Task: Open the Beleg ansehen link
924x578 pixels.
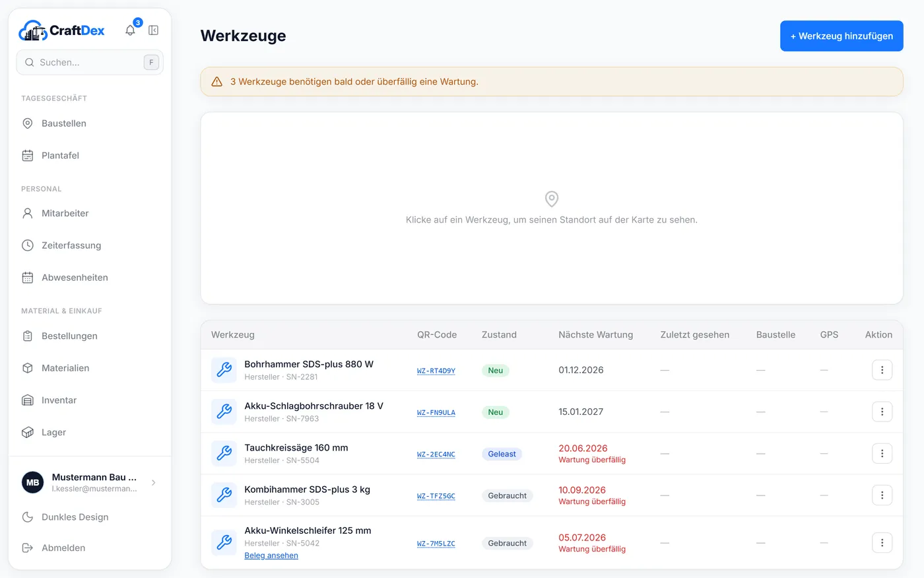Action: point(271,556)
